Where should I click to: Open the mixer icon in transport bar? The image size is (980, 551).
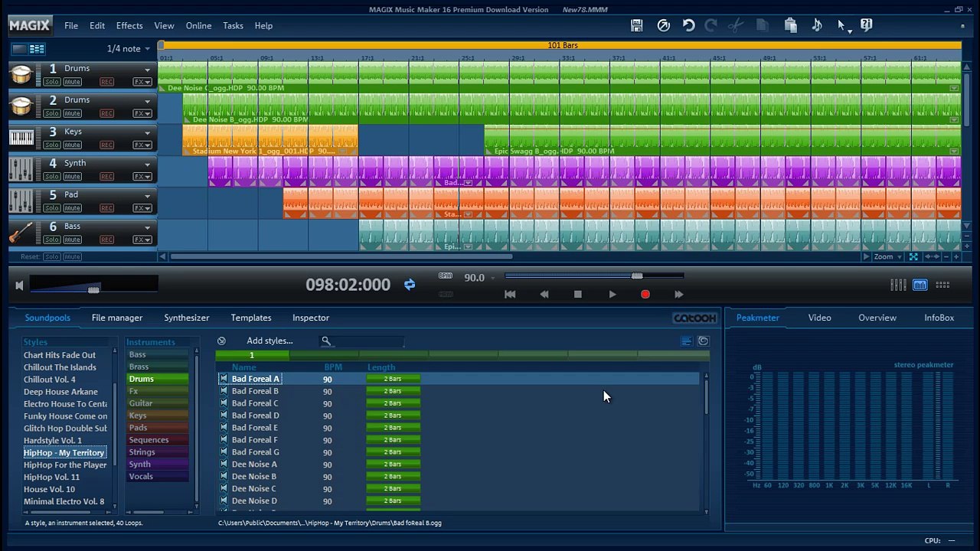[898, 285]
